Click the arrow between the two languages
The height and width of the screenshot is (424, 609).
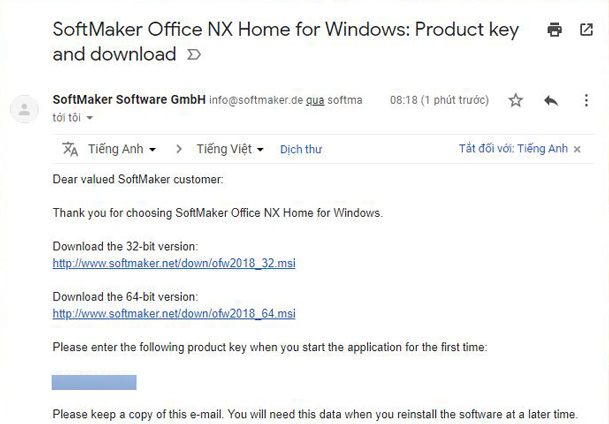tap(179, 149)
